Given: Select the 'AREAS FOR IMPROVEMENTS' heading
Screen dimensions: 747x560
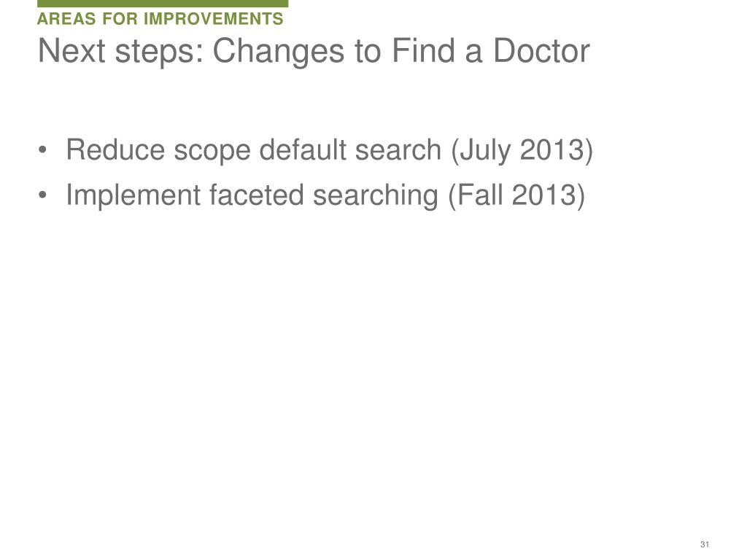Looking at the screenshot, I should tap(160, 19).
